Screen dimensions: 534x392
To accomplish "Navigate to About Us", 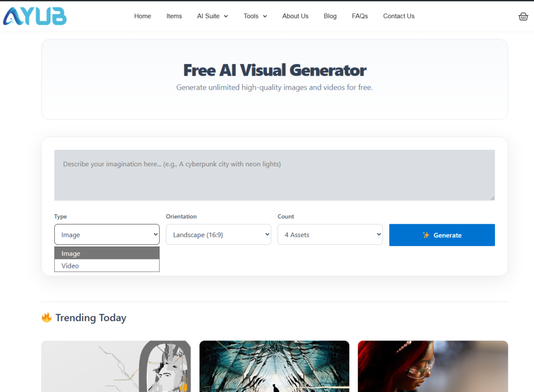I will 295,16.
